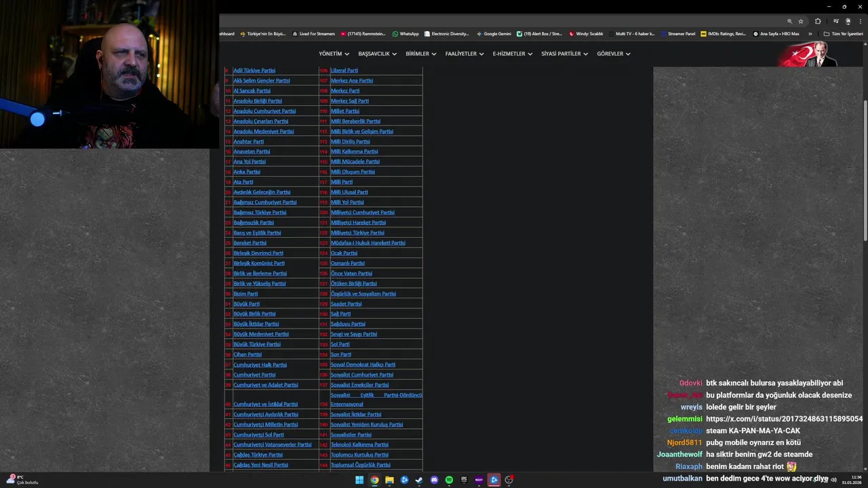Open Chrome three-dot menu
The height and width of the screenshot is (488, 868).
[x=859, y=21]
